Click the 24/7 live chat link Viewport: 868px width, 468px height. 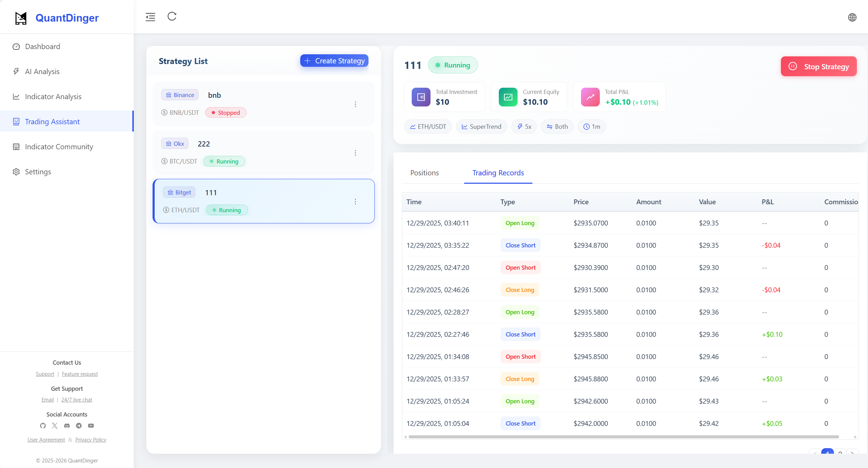click(77, 400)
